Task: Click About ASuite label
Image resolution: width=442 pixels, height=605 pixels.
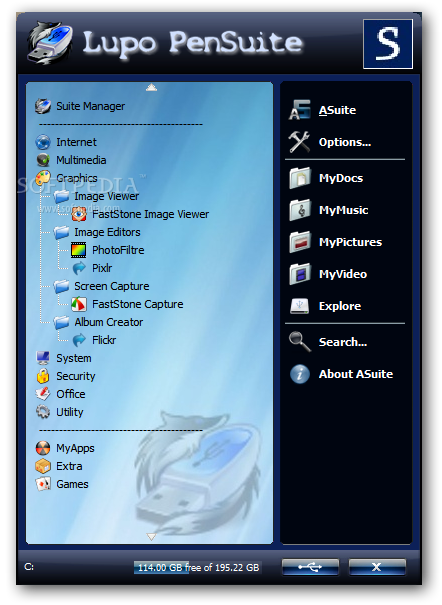Action: 356,374
